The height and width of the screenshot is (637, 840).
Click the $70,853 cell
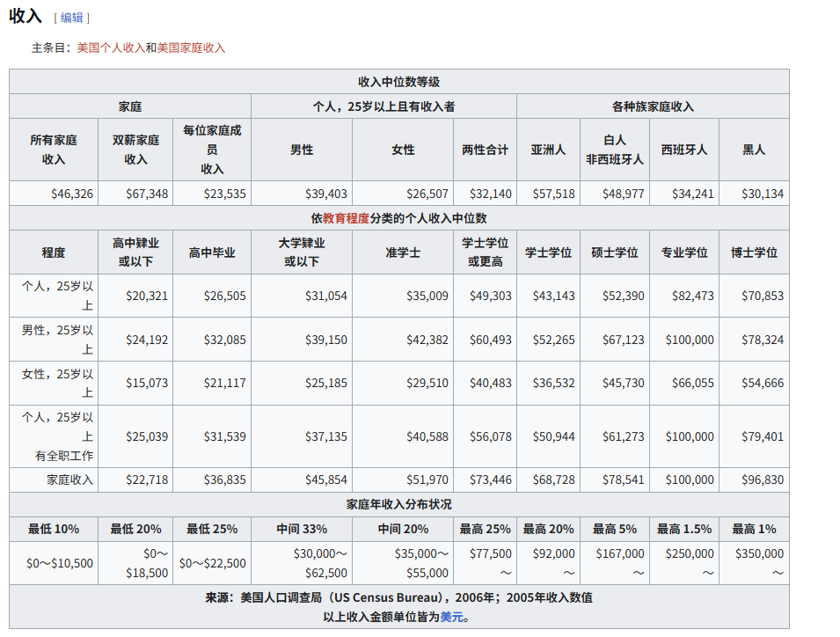click(755, 296)
